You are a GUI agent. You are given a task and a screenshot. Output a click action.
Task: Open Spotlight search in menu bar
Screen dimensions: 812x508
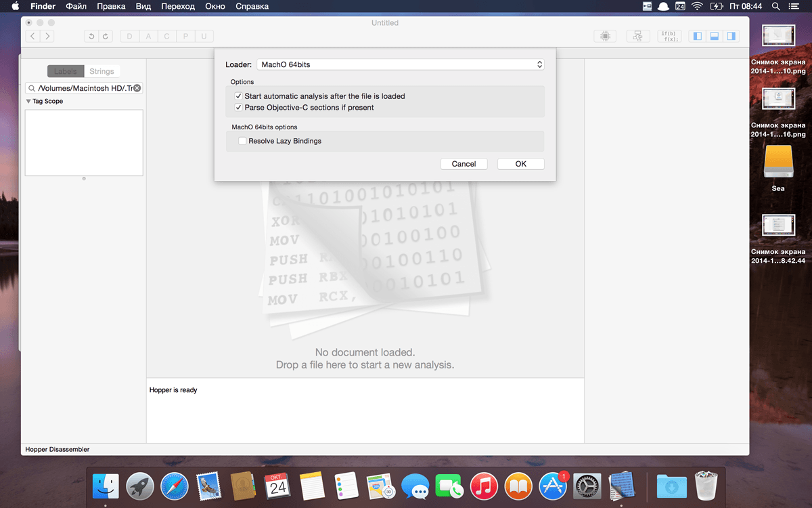coord(775,6)
